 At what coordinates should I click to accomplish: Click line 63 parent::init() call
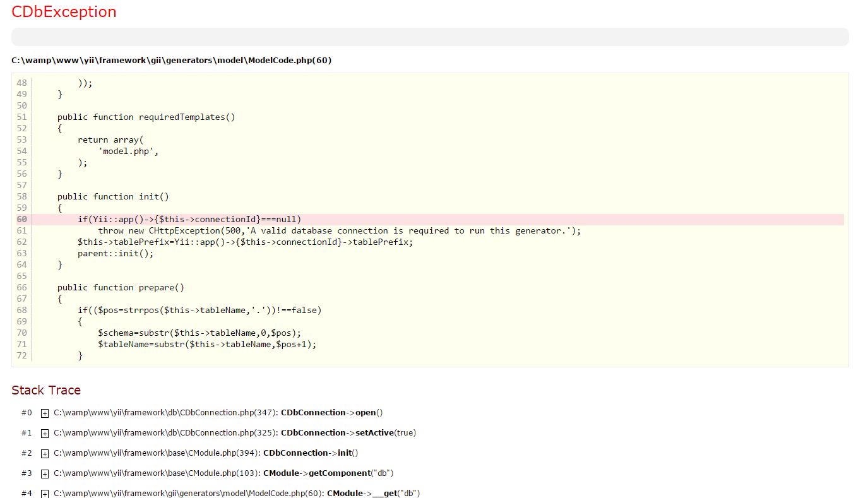point(116,254)
